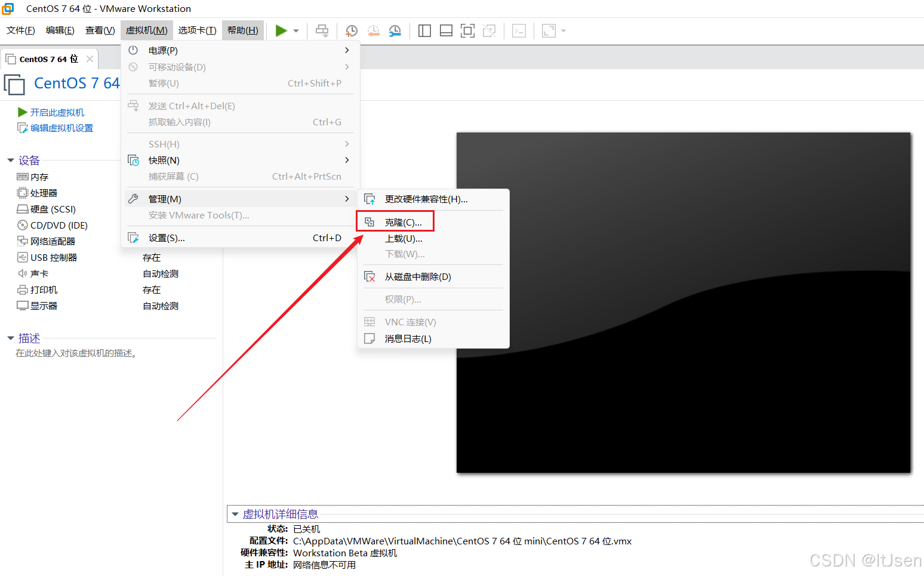The width and height of the screenshot is (924, 576).
Task: Click the stretch guest display icon
Action: pyautogui.click(x=549, y=31)
